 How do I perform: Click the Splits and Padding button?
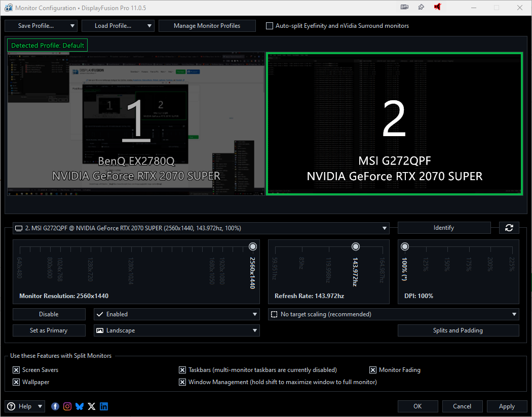click(458, 330)
